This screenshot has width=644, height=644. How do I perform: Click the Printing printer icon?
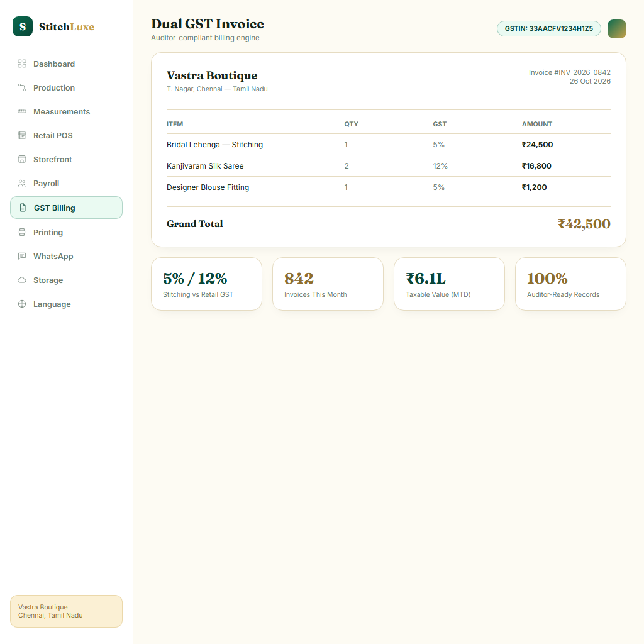(x=22, y=232)
